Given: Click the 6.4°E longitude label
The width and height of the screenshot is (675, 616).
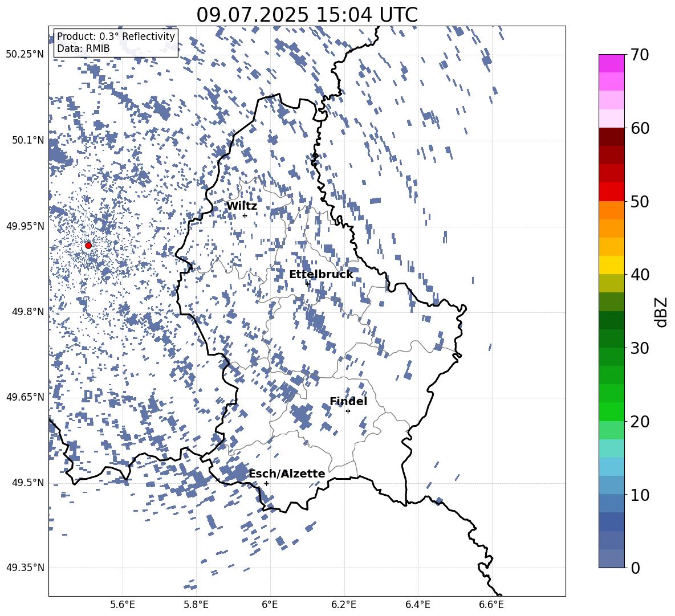Looking at the screenshot, I should [x=417, y=605].
